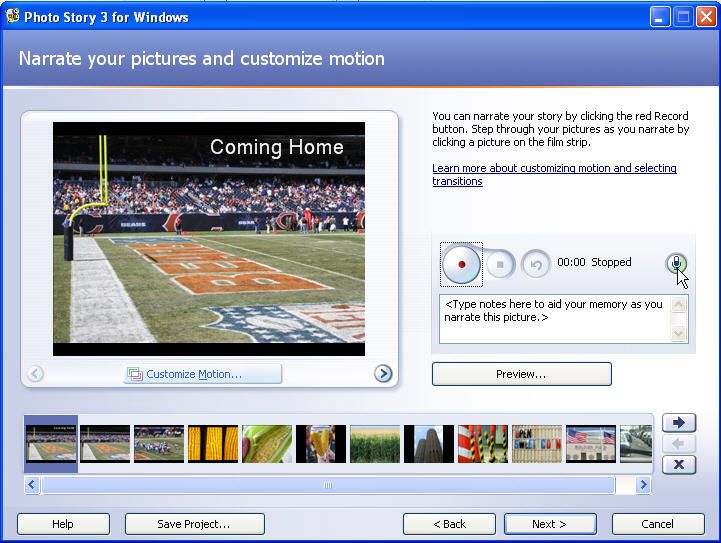Click the Photo Story app icon in title bar
The height and width of the screenshot is (543, 721).
tap(12, 16)
